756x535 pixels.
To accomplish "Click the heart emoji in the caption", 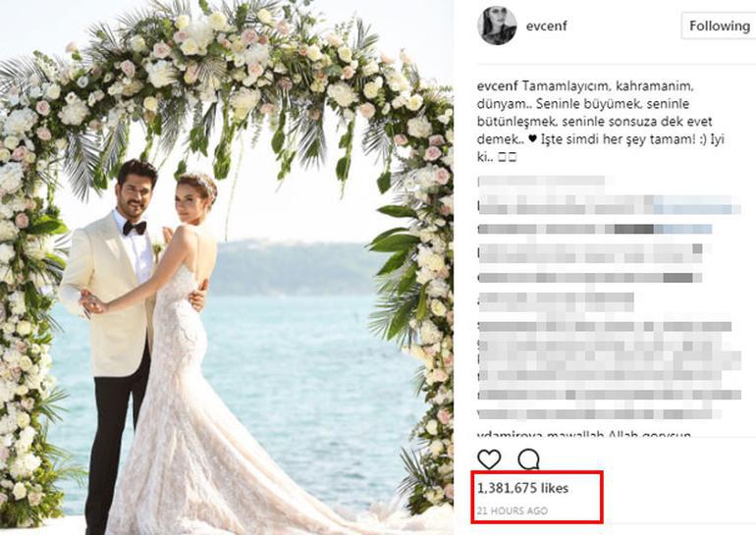I will [x=532, y=139].
